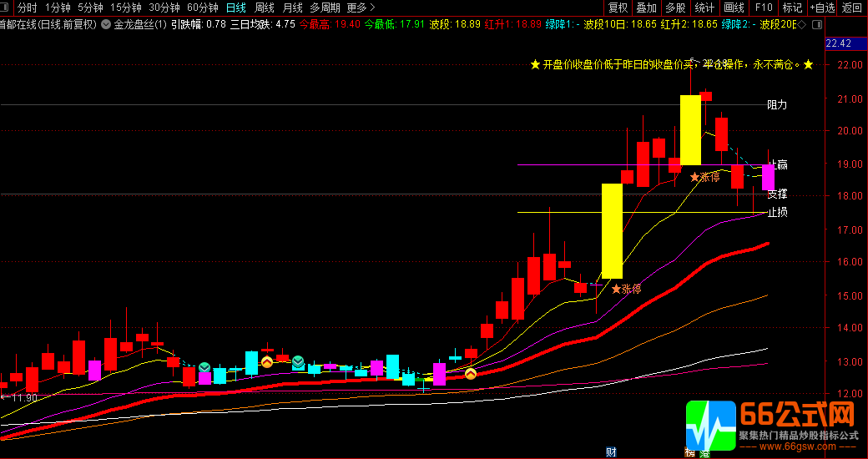Open the 多股 multi-stock view
This screenshot has width=868, height=459.
675,8
